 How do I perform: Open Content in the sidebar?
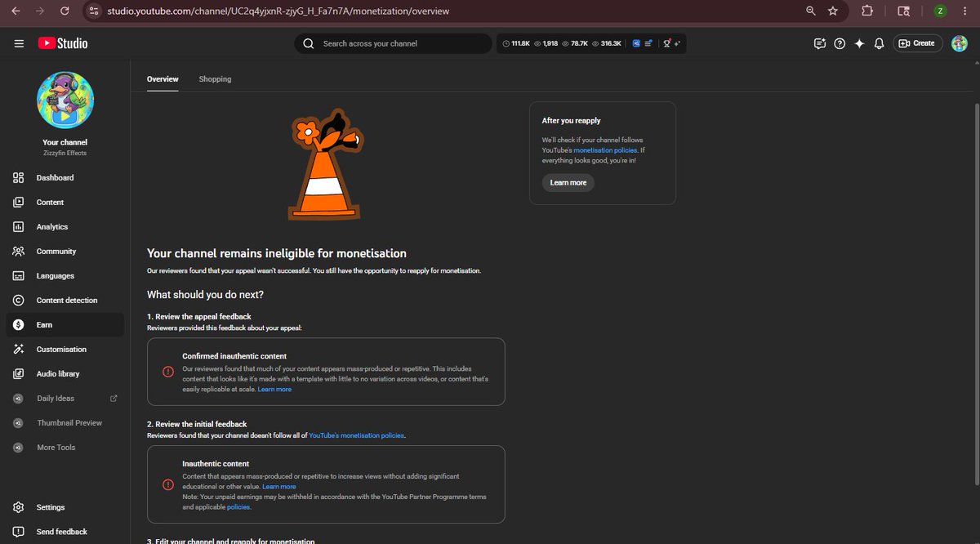[x=65, y=202]
